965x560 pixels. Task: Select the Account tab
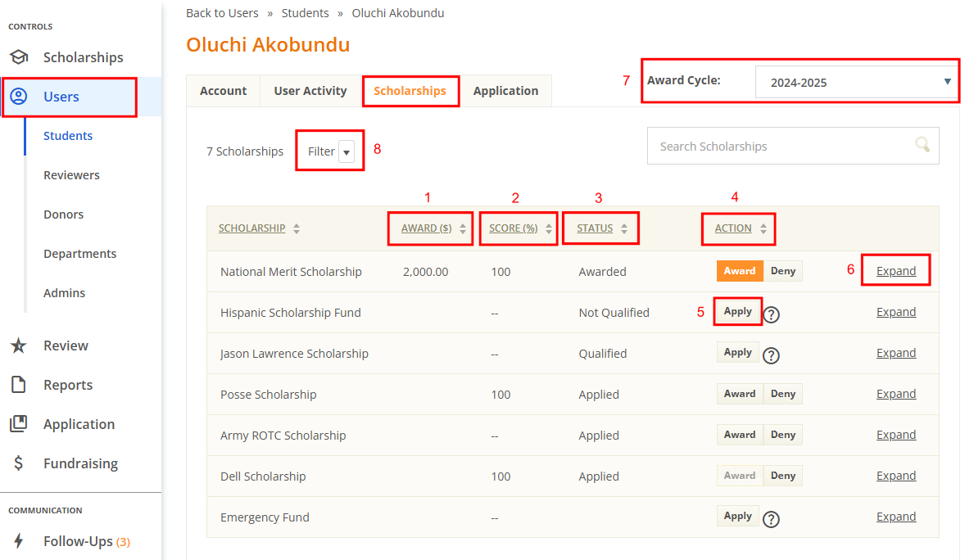pos(223,91)
